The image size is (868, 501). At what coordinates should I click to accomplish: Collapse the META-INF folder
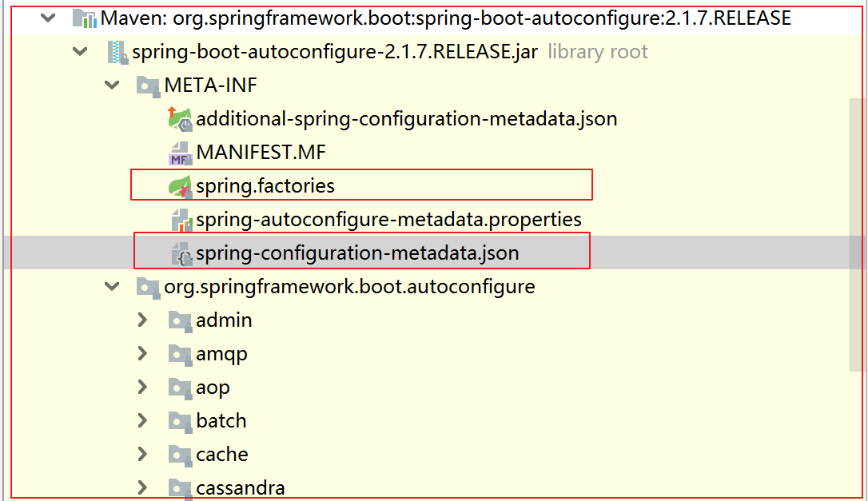click(113, 85)
